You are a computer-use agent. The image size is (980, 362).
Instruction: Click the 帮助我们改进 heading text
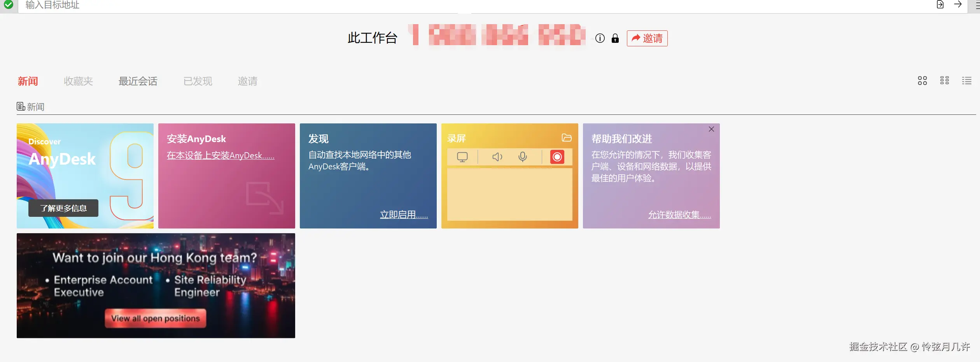click(x=622, y=139)
